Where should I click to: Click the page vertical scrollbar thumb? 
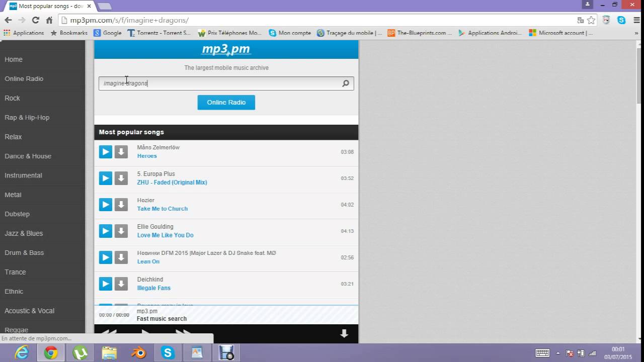tap(639, 75)
